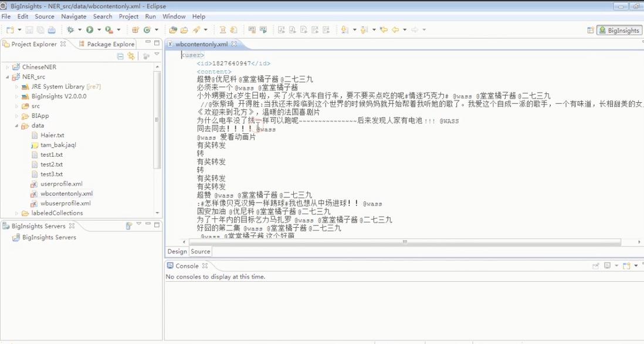Screen dimensions: 644x344
Task: Click Collapse All in Project Explorer
Action: click(120, 56)
